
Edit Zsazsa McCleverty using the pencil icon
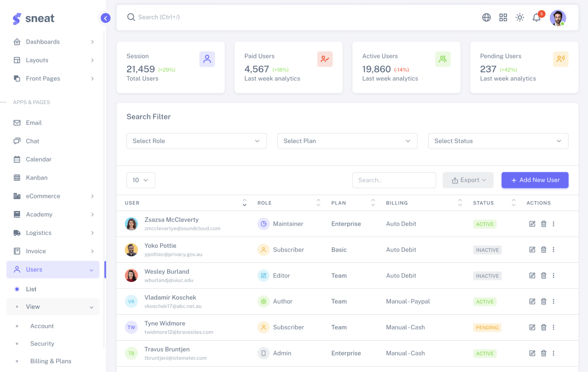(x=532, y=224)
